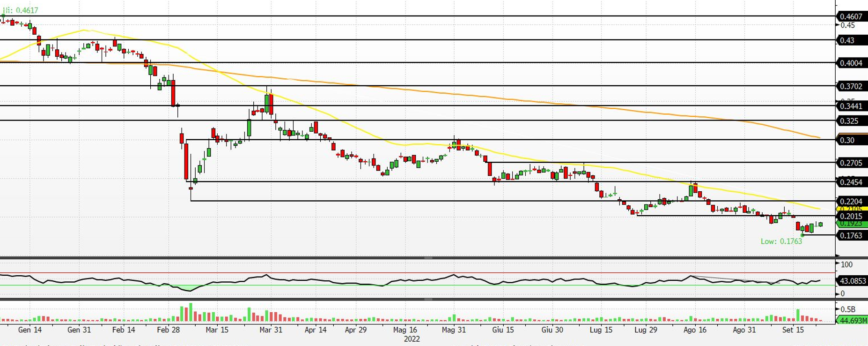Click the 0.5B volume axis label
Screen dimensions: 868x346
pyautogui.click(x=848, y=309)
